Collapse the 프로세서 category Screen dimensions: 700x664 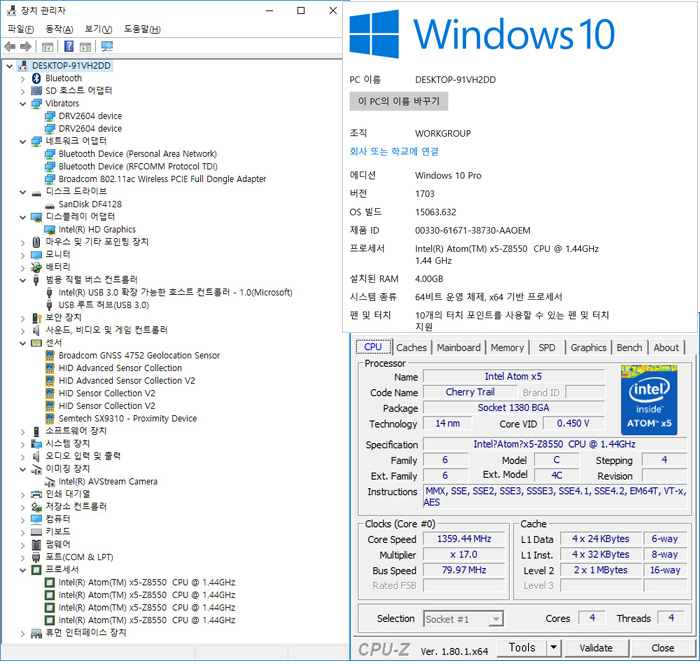tap(23, 570)
